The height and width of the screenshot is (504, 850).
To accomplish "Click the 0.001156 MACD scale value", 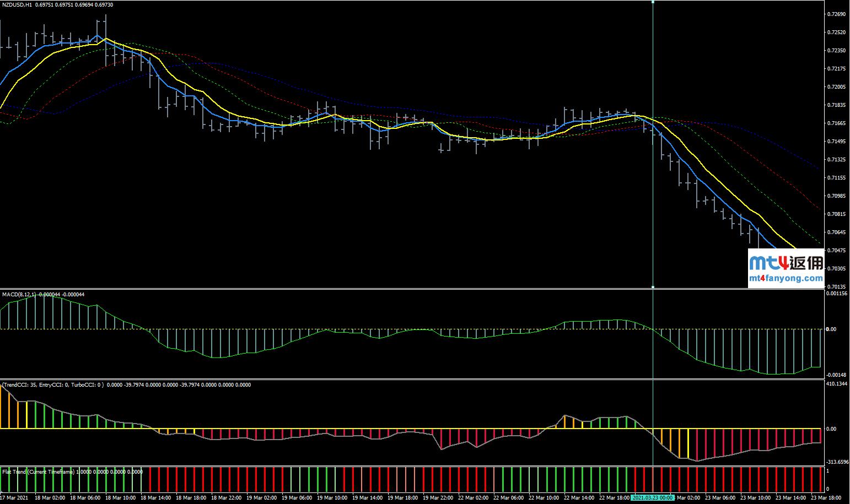I will click(x=836, y=294).
